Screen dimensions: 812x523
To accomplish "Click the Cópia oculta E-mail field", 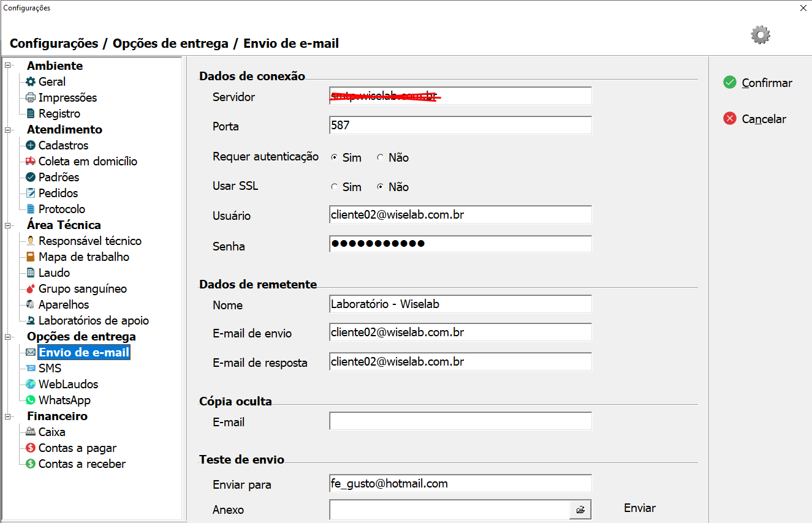I will [461, 421].
